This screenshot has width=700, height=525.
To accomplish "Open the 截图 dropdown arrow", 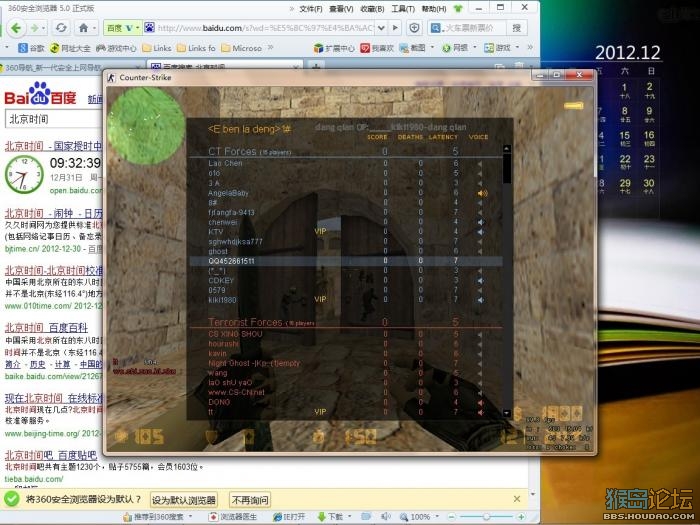I will (x=432, y=47).
